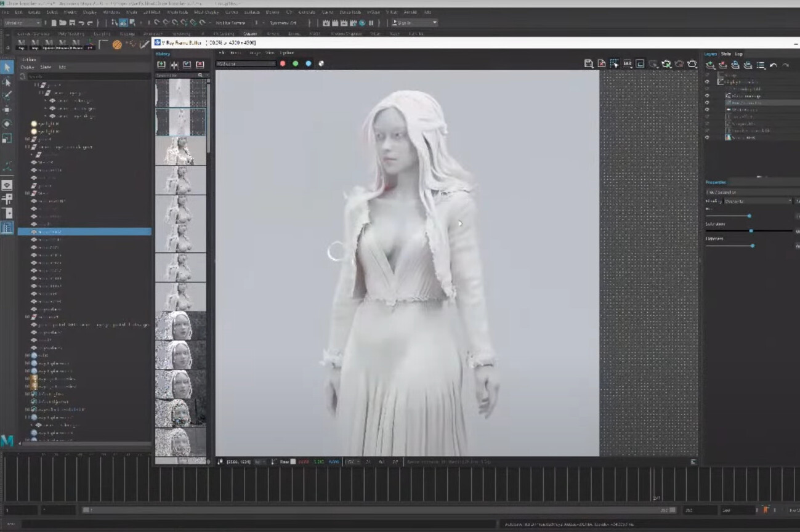Click the Maya undo arrow icon
Screen dimensions: 800x532
pyautogui.click(x=81, y=23)
